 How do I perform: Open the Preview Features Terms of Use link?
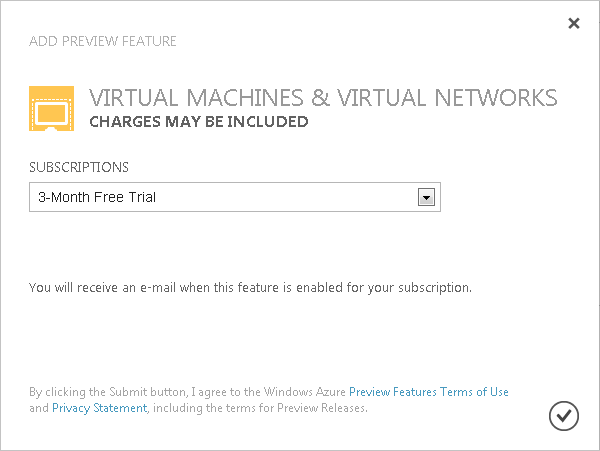coord(428,392)
